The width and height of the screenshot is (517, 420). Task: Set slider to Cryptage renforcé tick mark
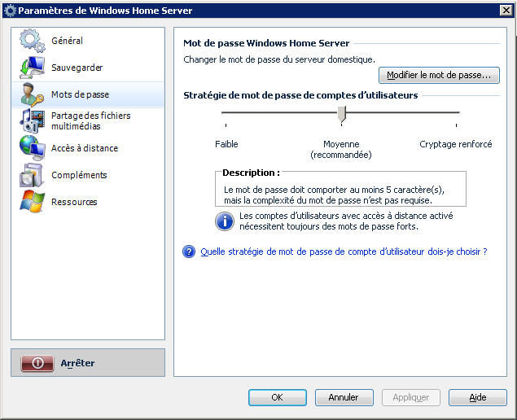click(x=456, y=125)
